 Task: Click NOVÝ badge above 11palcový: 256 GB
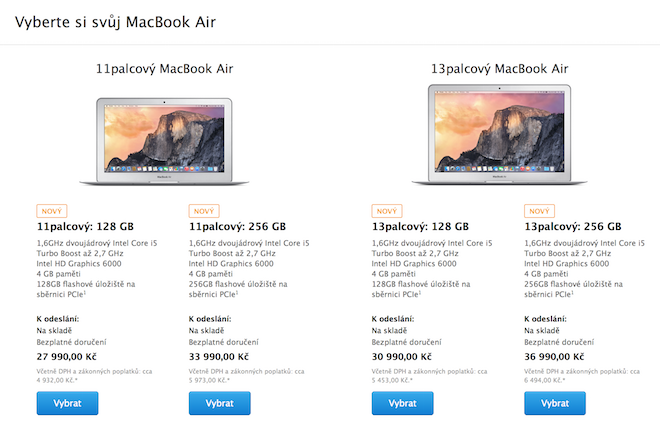(203, 211)
